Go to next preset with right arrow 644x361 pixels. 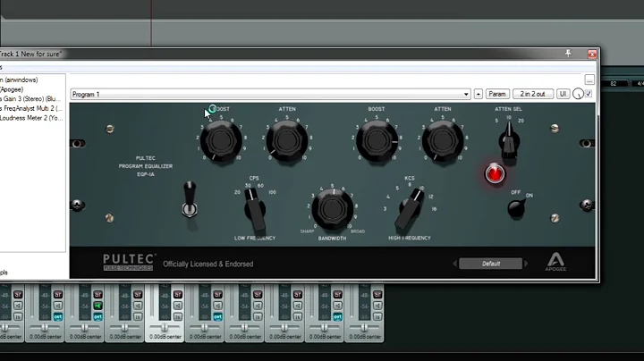[x=526, y=264]
